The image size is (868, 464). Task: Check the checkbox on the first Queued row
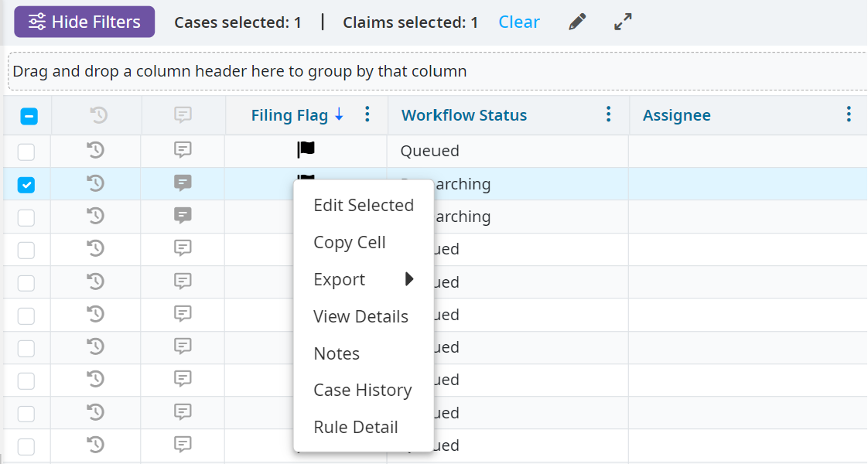[28, 150]
